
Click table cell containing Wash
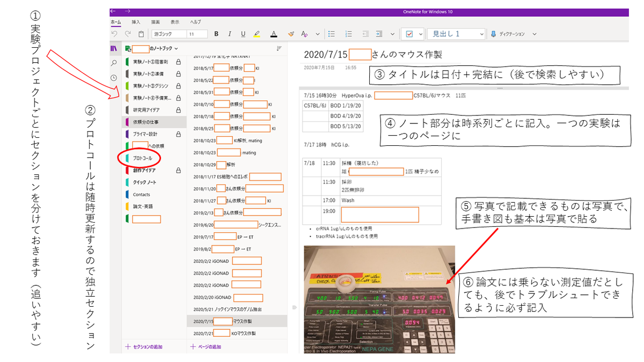(390, 200)
